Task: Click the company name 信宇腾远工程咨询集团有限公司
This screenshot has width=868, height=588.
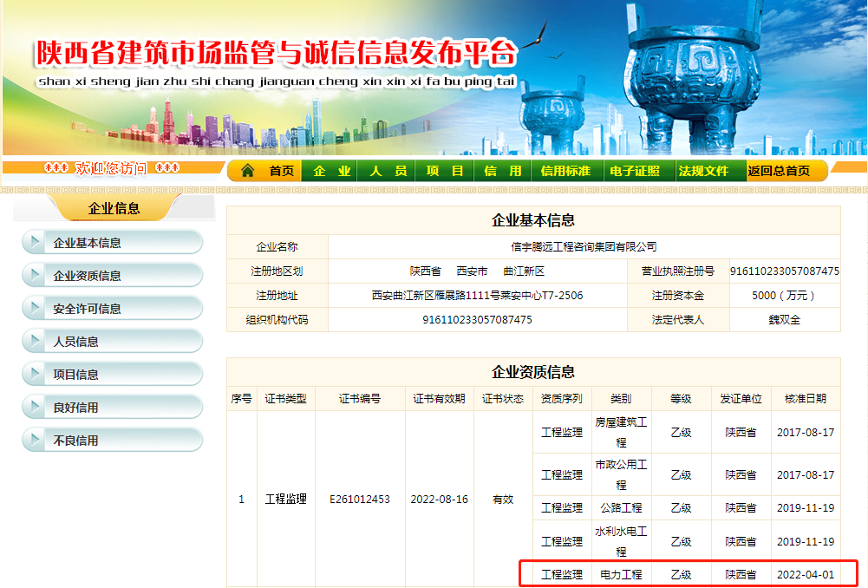Action: tap(583, 246)
